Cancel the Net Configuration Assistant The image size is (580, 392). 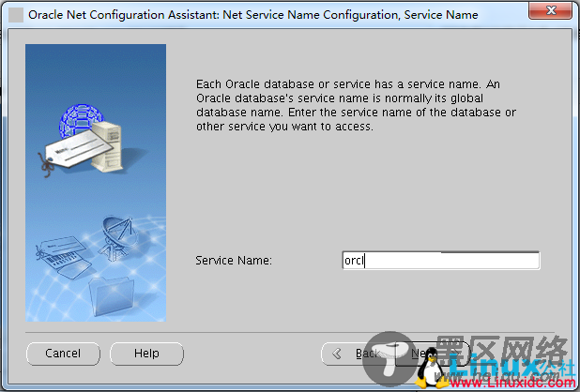63,354
